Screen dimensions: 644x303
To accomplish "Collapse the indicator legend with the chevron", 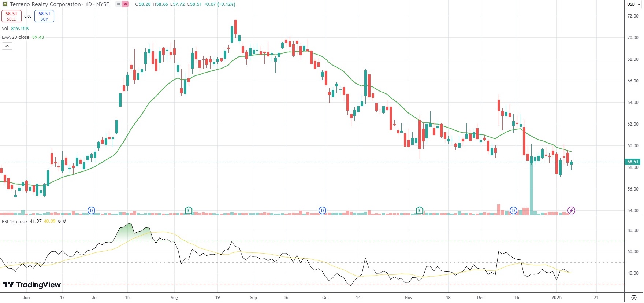I will 7,46.
